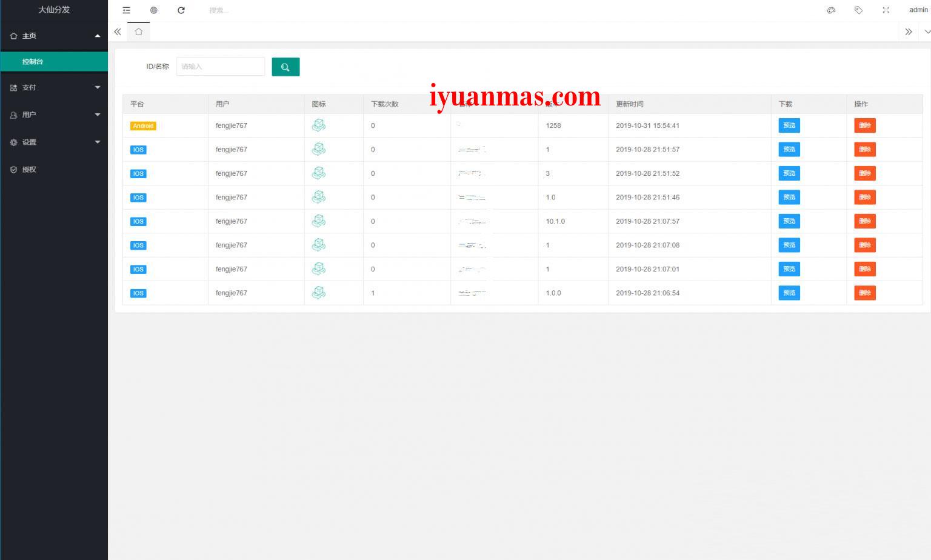Click app icon in the 21:07:57 row

pyautogui.click(x=319, y=221)
